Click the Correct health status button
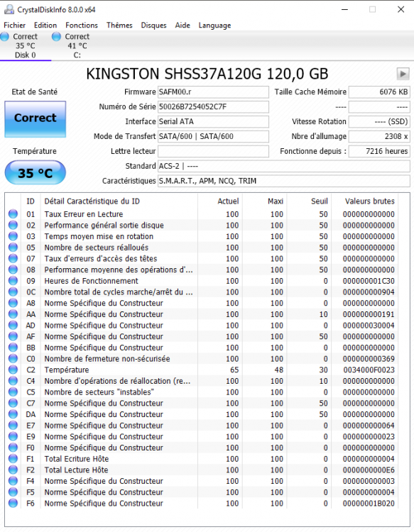This screenshot has height=532, width=414. point(35,118)
